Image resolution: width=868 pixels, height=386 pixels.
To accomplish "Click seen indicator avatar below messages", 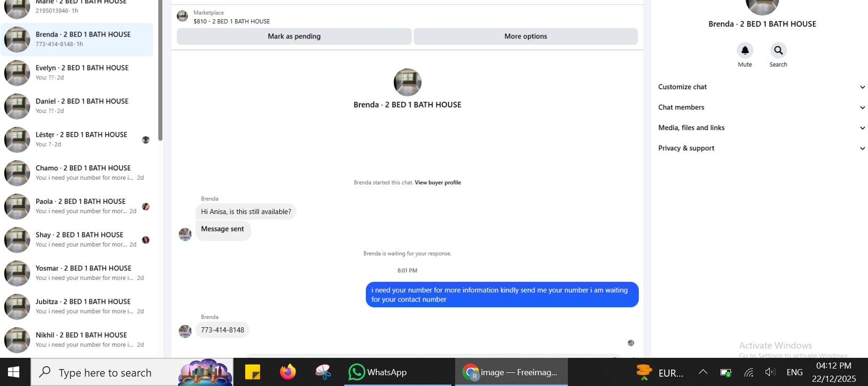I will tap(631, 343).
